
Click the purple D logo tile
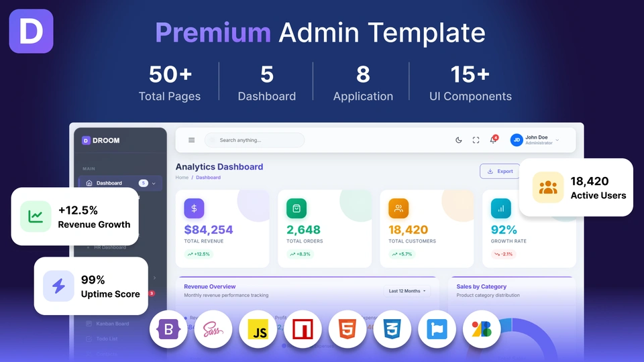(x=32, y=32)
